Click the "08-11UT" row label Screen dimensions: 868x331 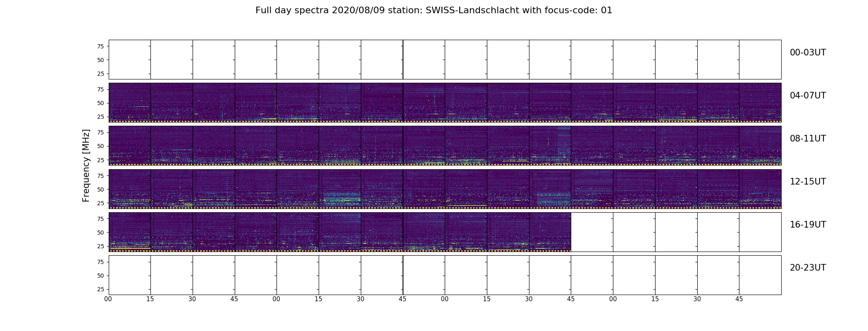pos(808,139)
